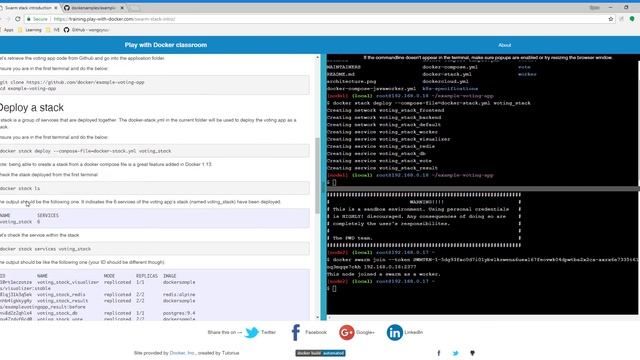Image resolution: width=640 pixels, height=360 pixels.
Task: Focus the lower terminal prompt cursor
Action: pyautogui.click(x=334, y=289)
